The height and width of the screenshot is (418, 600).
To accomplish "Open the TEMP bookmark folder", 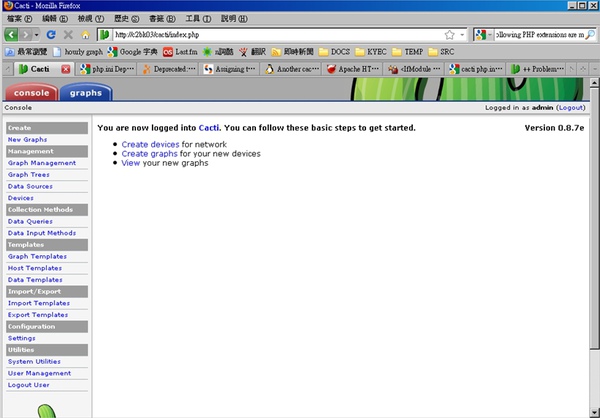I will [408, 52].
